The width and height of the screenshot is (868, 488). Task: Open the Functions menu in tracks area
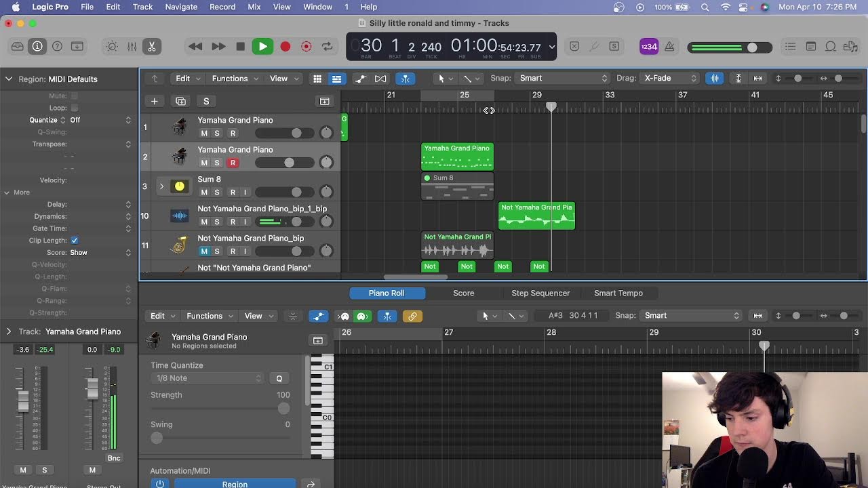(x=235, y=79)
